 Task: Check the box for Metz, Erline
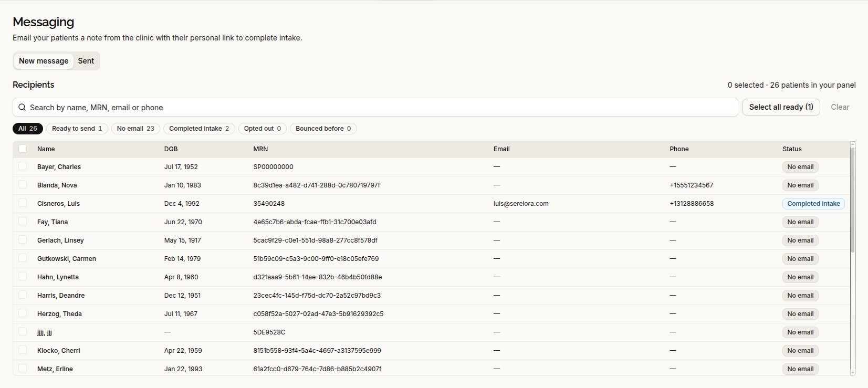point(23,369)
